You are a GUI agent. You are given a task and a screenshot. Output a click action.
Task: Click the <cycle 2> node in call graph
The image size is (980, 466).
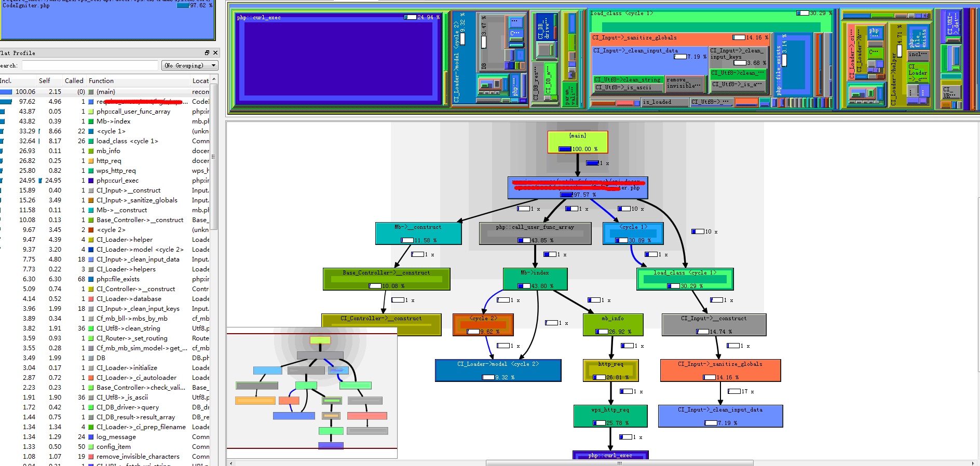coord(483,325)
